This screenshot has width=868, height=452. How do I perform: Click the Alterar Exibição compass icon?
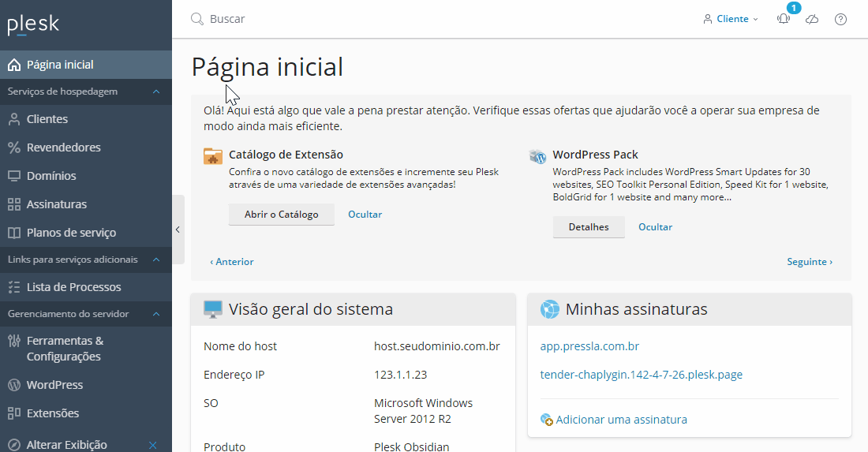coord(14,445)
